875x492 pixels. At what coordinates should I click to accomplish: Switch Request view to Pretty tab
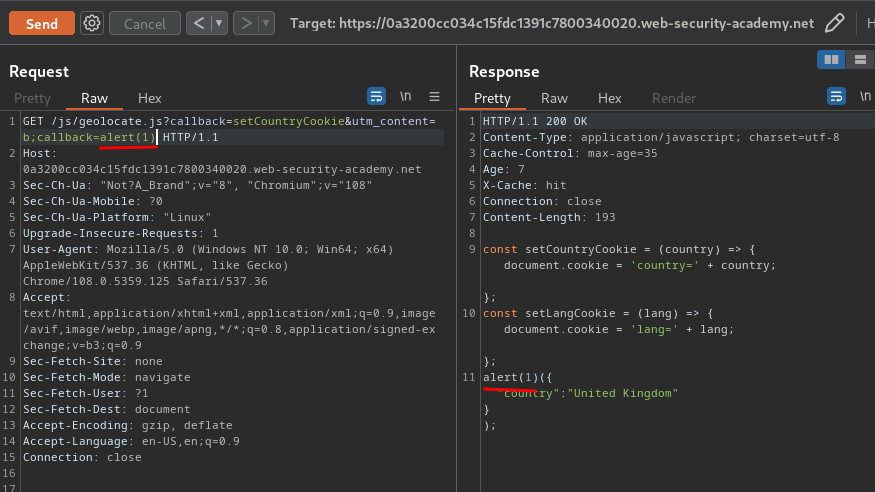point(32,98)
